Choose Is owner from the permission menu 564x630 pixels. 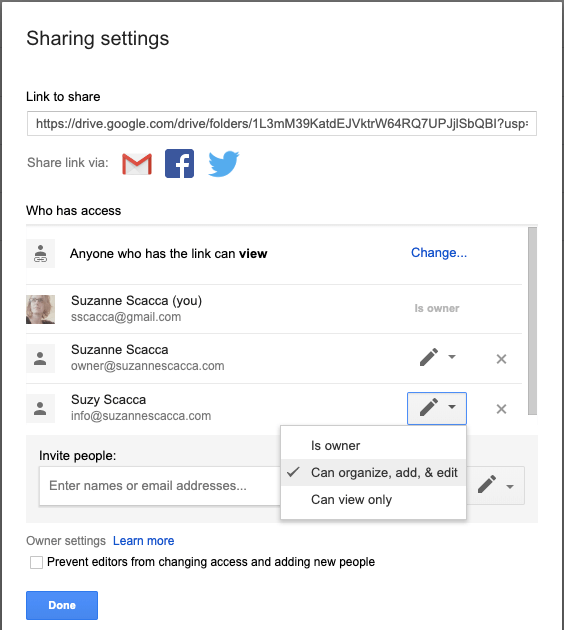(x=374, y=446)
